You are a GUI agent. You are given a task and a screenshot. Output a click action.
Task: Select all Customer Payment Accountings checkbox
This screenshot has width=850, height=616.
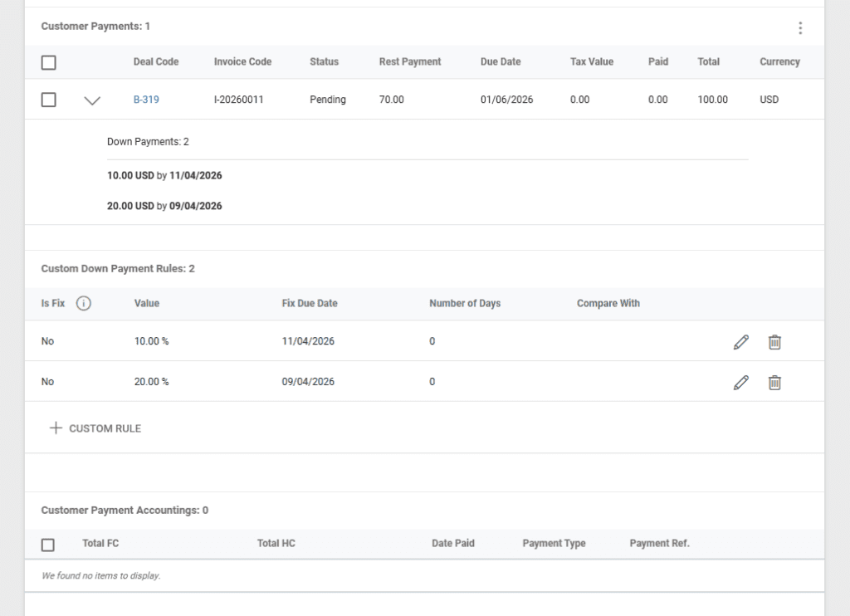pos(48,545)
